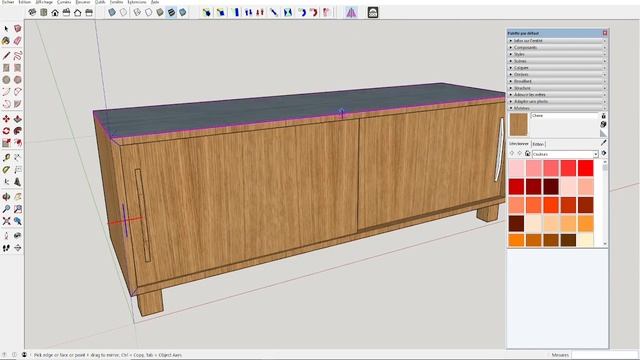Click the Zoom Extents tool
This screenshot has width=640, height=360.
click(6, 221)
